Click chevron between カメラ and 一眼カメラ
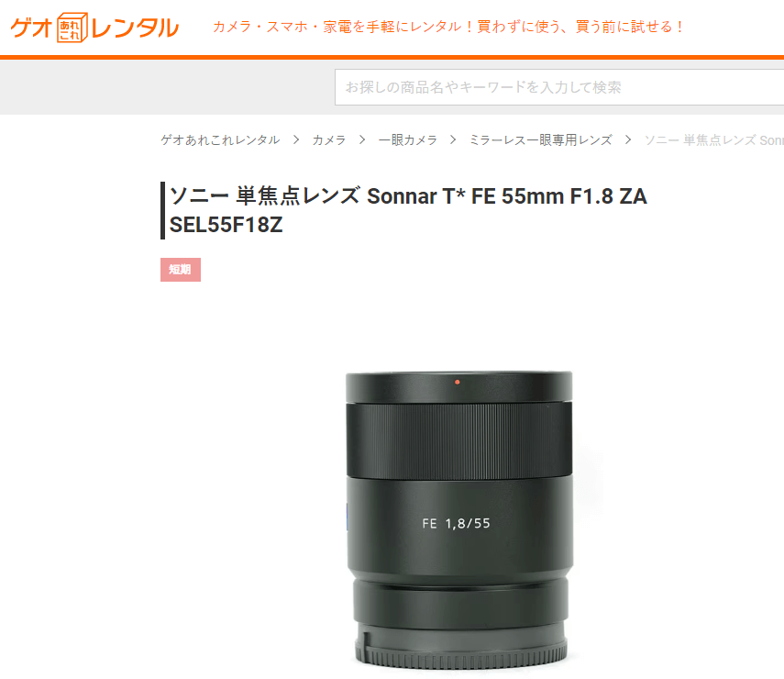 point(362,140)
